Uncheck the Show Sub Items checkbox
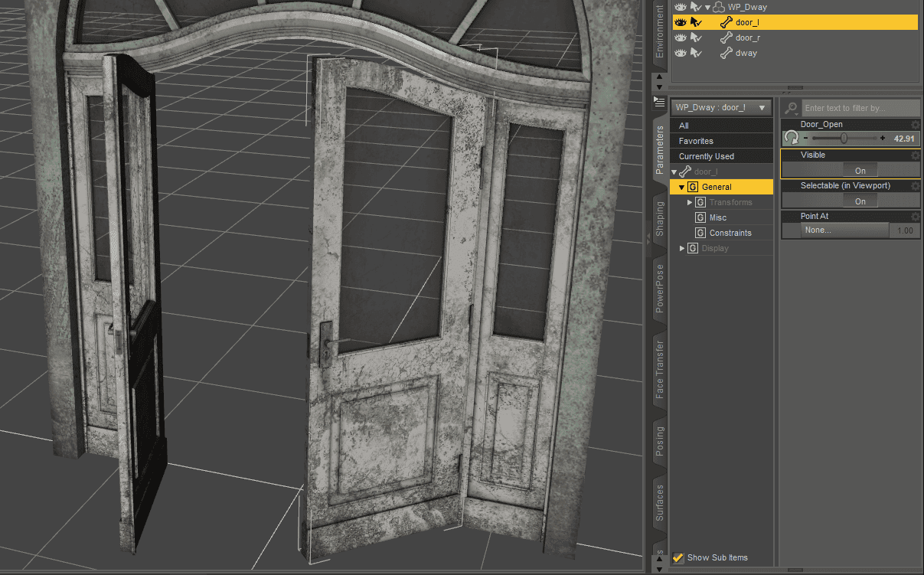924x575 pixels. click(x=677, y=557)
